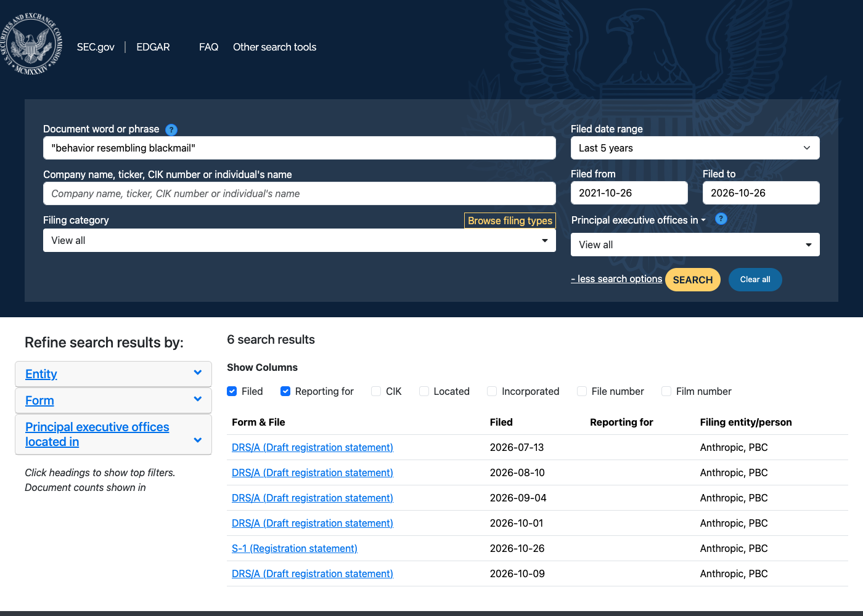
Task: Click Browse filing types button
Action: pyautogui.click(x=510, y=221)
